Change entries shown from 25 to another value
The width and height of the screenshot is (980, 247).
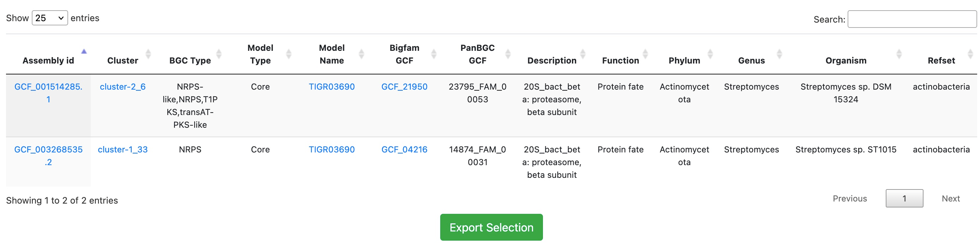[49, 18]
